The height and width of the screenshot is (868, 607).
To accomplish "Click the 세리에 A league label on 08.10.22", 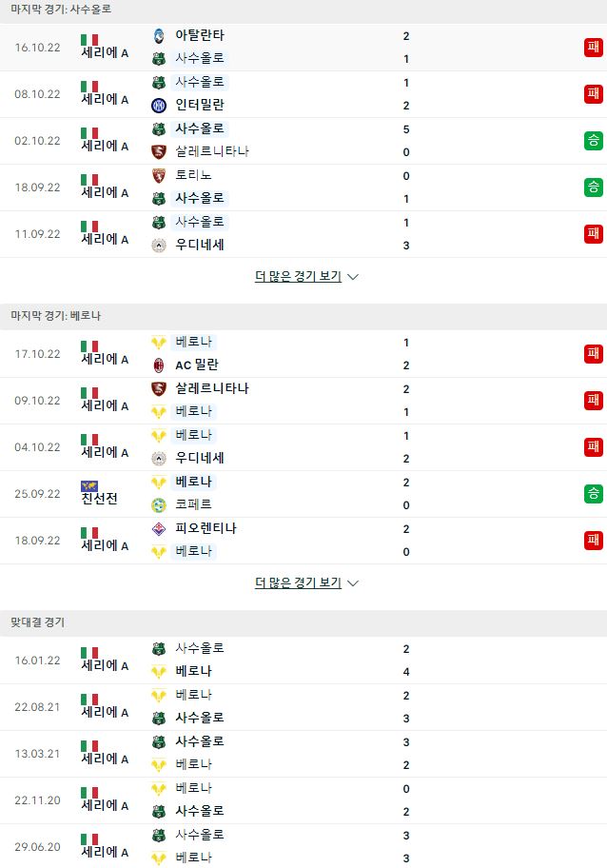I will tap(106, 100).
